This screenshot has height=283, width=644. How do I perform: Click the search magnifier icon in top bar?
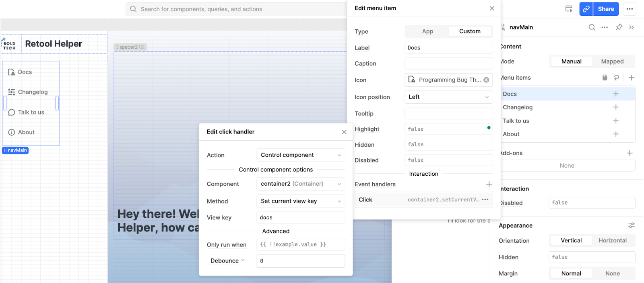coord(133,9)
